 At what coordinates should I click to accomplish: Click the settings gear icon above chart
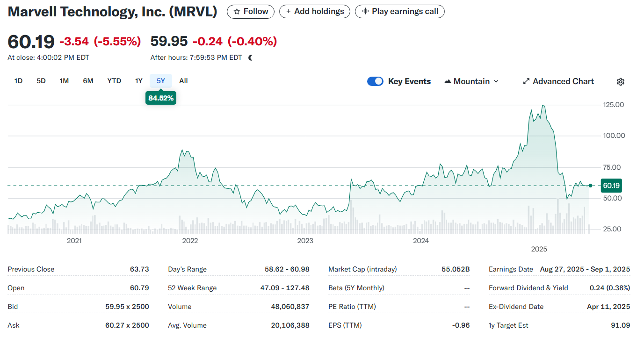[x=621, y=81]
